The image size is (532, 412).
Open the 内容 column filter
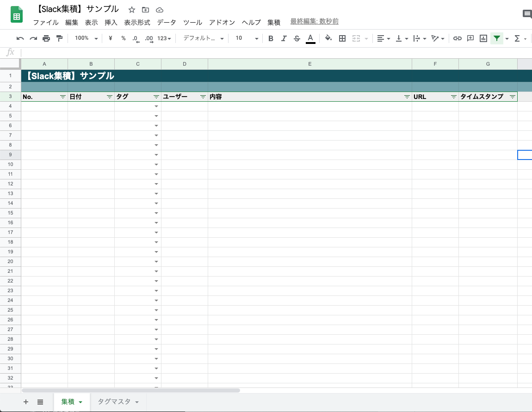point(407,97)
